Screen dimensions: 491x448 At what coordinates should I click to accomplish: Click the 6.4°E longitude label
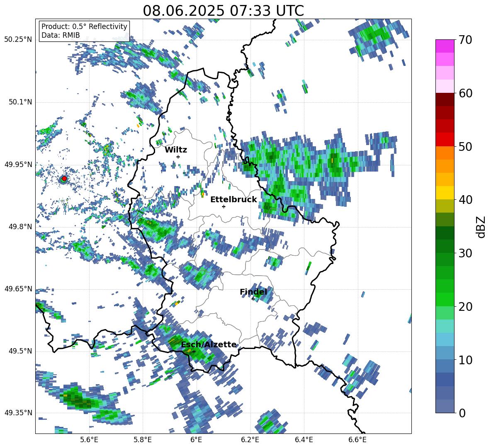[x=304, y=440]
